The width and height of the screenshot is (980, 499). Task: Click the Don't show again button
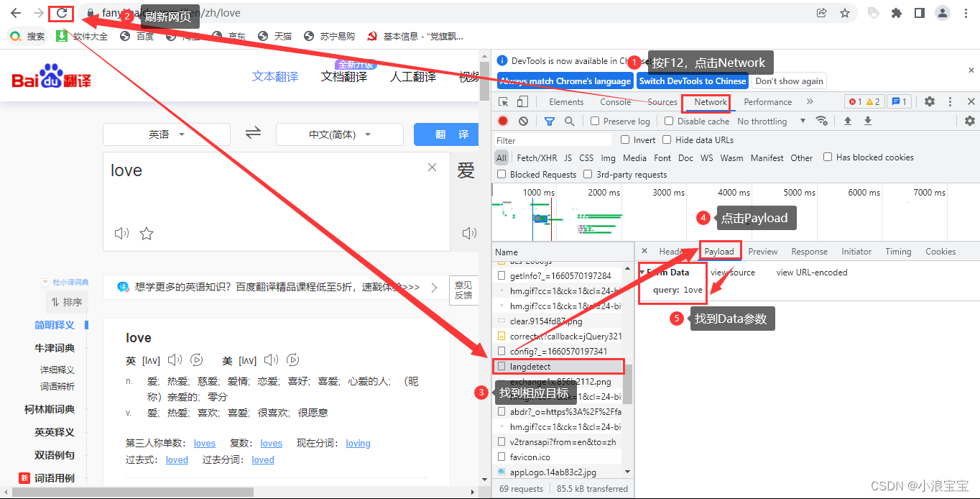pyautogui.click(x=790, y=81)
